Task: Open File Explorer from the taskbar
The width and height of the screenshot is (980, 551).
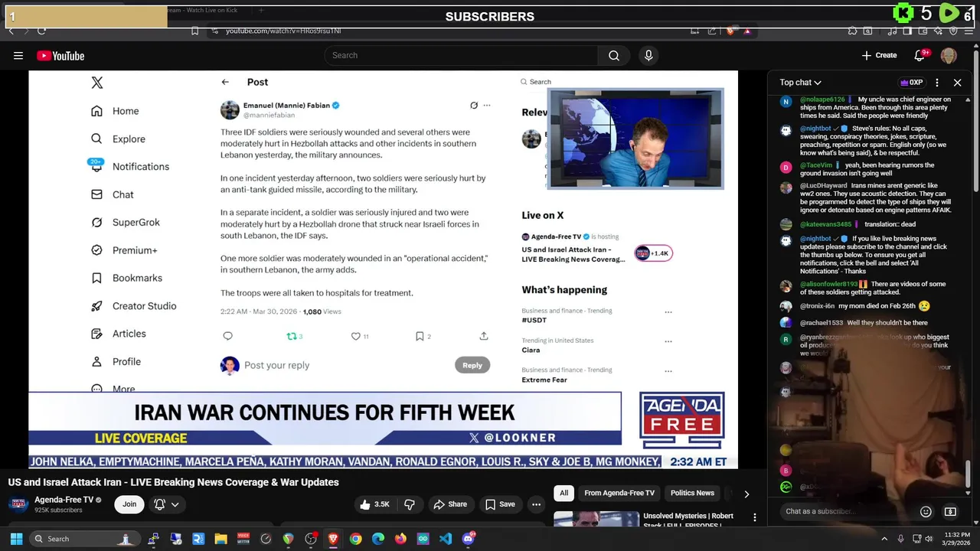Action: point(220,539)
